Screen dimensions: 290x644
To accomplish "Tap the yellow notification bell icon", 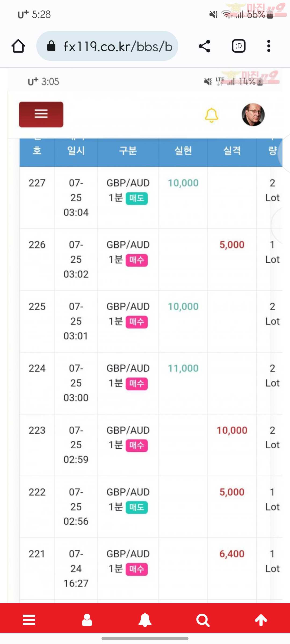I will pyautogui.click(x=211, y=115).
